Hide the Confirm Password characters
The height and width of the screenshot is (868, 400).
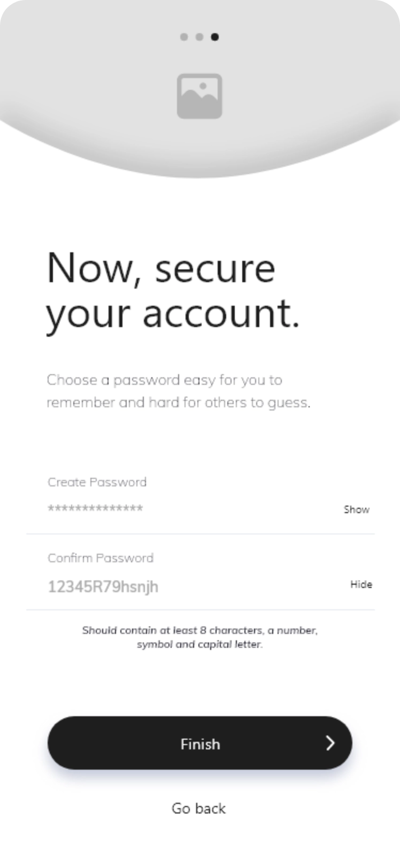click(x=361, y=584)
